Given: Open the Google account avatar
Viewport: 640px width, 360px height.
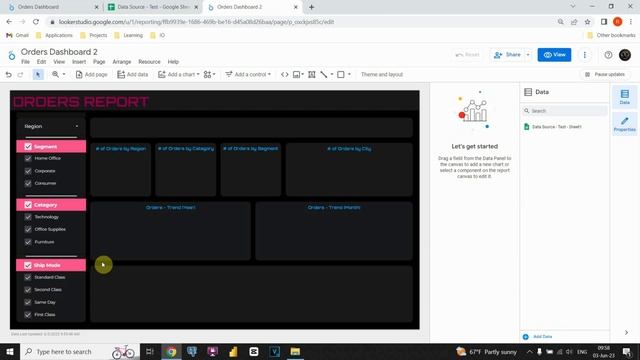Looking at the screenshot, I should coord(625,55).
